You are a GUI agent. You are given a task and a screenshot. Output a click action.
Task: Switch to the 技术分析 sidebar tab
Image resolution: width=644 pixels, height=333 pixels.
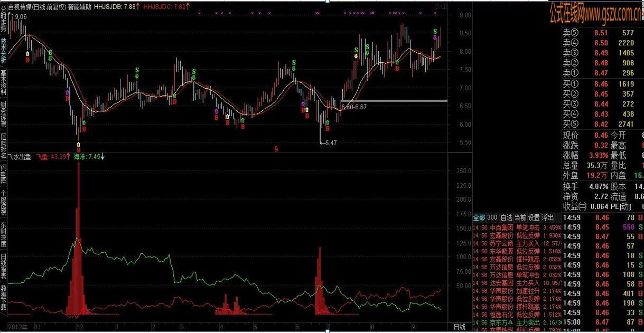tap(4, 50)
